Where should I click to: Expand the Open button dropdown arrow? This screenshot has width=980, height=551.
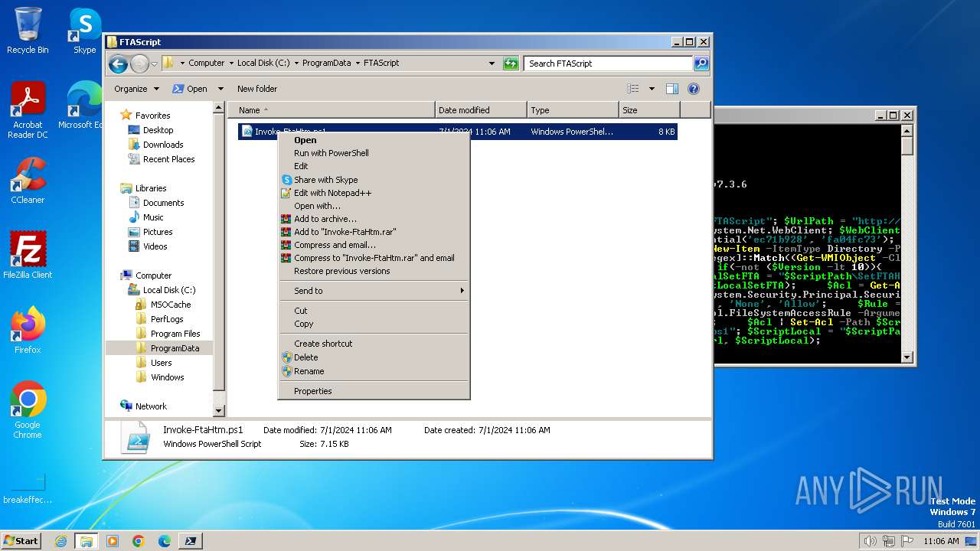(220, 89)
